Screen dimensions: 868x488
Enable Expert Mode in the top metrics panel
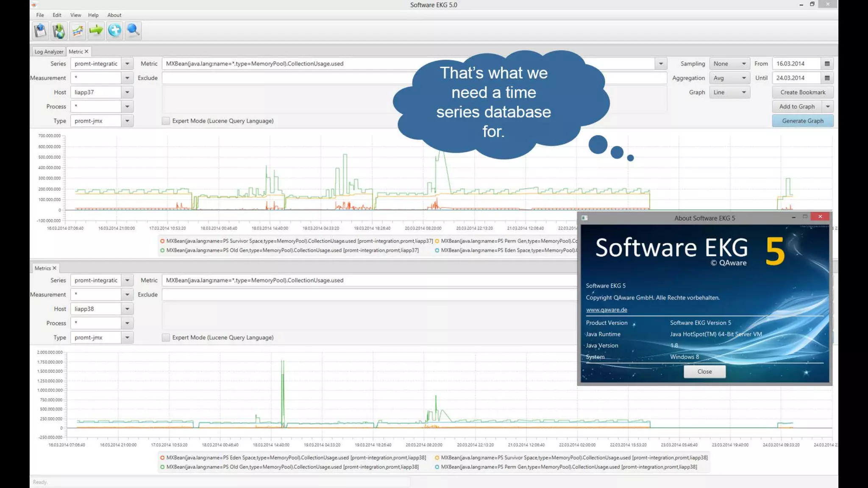tap(166, 121)
